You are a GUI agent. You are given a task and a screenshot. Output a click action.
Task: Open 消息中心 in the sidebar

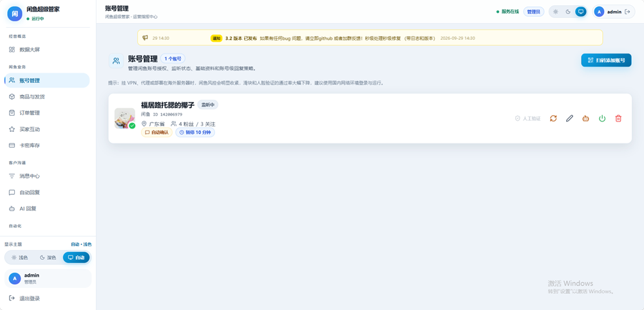coord(47,176)
